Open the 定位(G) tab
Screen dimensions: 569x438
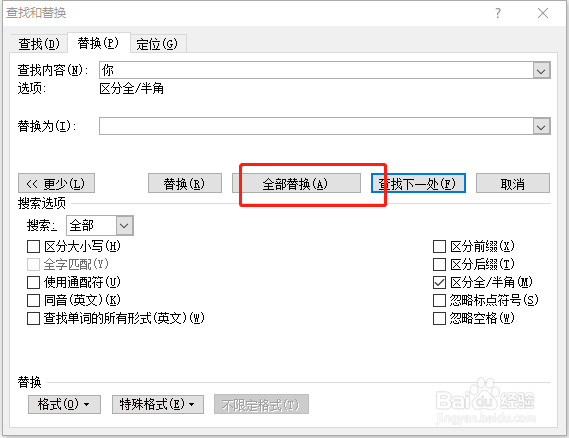click(157, 44)
